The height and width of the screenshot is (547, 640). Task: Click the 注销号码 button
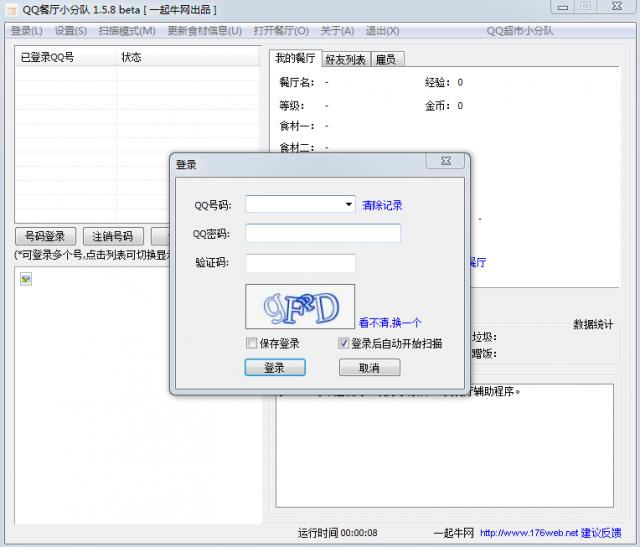[113, 236]
